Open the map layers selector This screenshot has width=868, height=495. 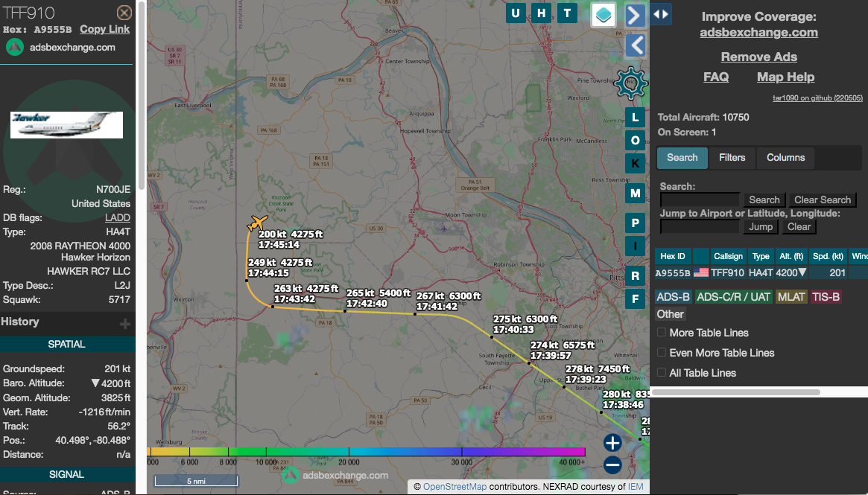tap(604, 14)
